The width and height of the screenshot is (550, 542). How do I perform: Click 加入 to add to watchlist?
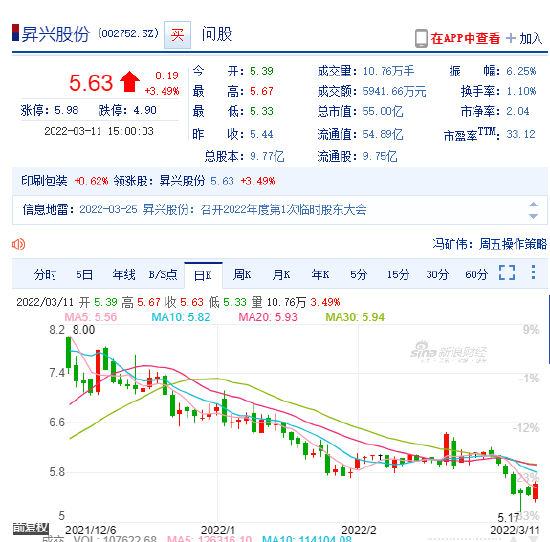[x=531, y=39]
